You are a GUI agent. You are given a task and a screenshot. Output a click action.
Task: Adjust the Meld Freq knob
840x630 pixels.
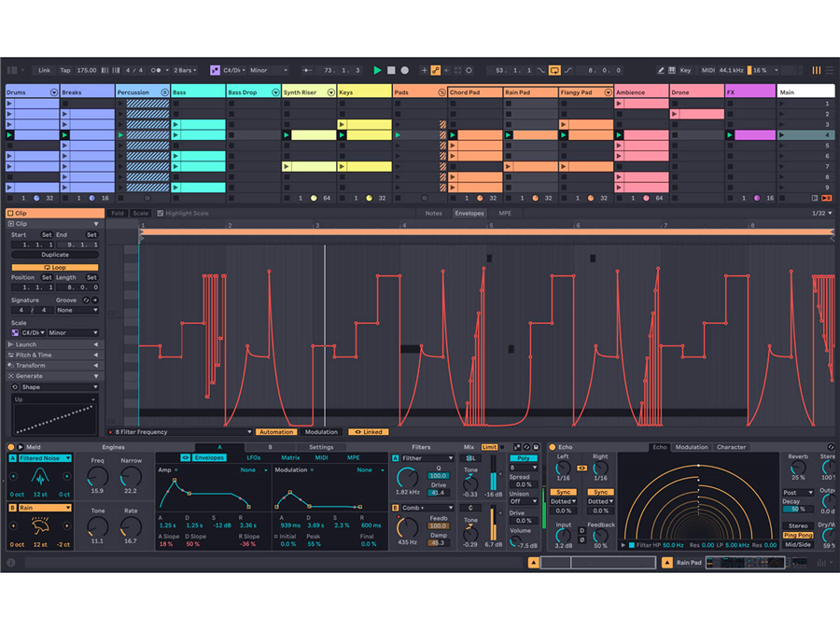tap(98, 479)
